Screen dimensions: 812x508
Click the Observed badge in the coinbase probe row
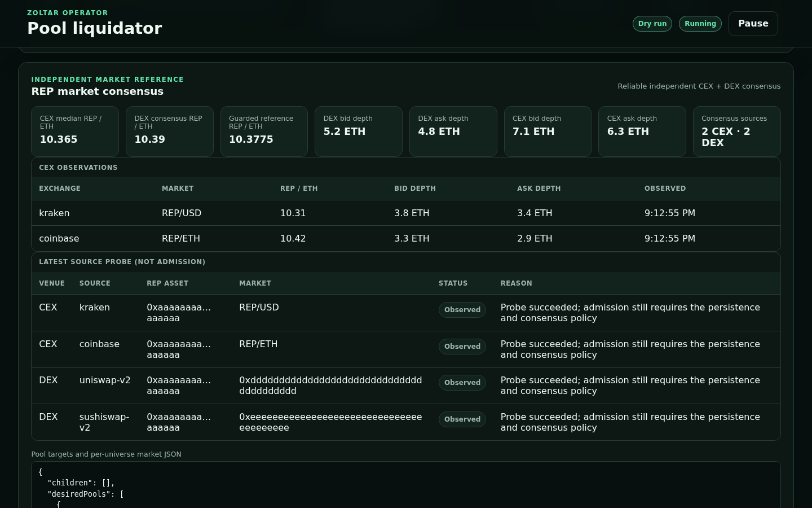[462, 347]
